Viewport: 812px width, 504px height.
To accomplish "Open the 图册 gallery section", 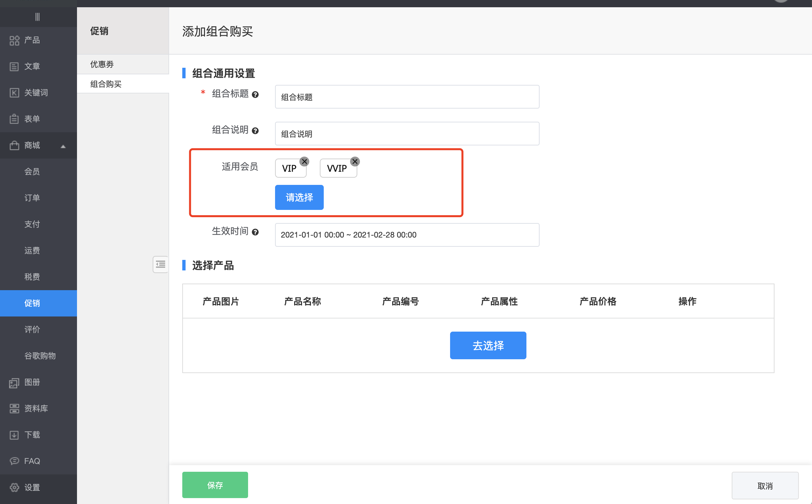I will click(x=14, y=382).
